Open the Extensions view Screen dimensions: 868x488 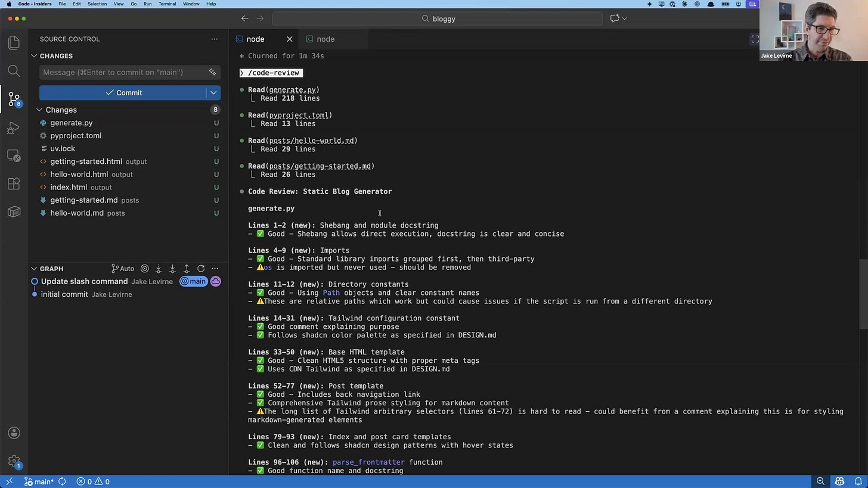click(x=14, y=184)
